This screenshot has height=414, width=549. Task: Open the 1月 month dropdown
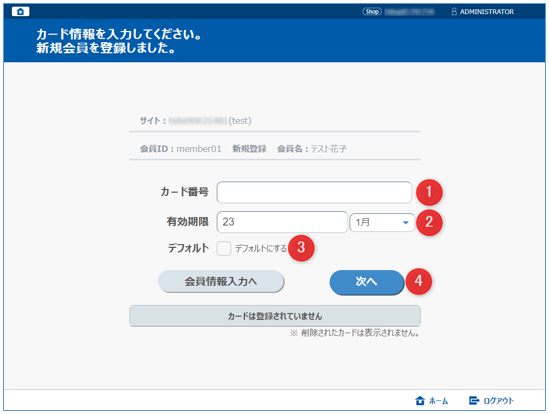tap(382, 222)
